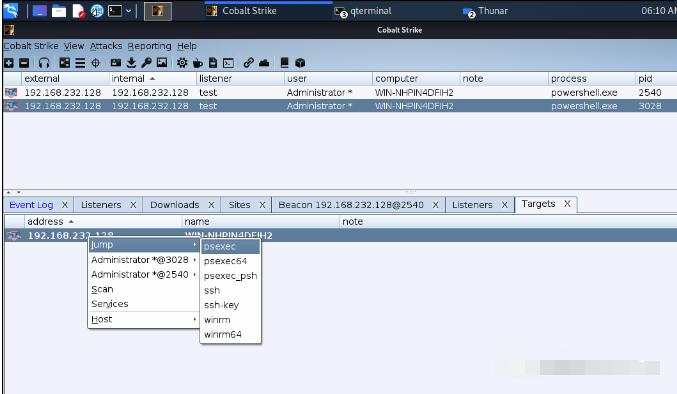Viewport: 677px width, 394px height.
Task: Expand the Host submenu in context menu
Action: [x=144, y=319]
